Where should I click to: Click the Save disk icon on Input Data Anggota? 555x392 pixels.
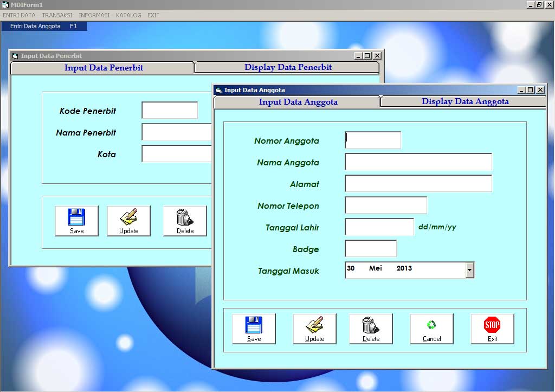[254, 328]
